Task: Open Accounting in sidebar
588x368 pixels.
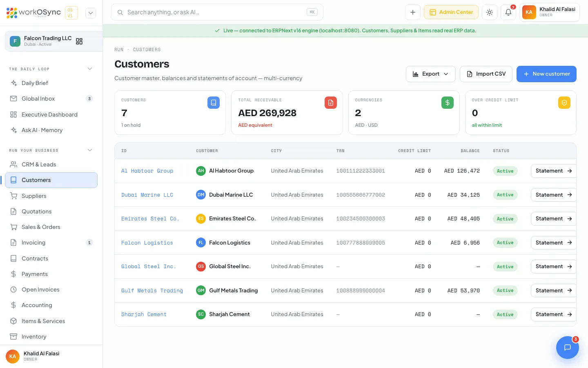Action: click(x=51, y=305)
